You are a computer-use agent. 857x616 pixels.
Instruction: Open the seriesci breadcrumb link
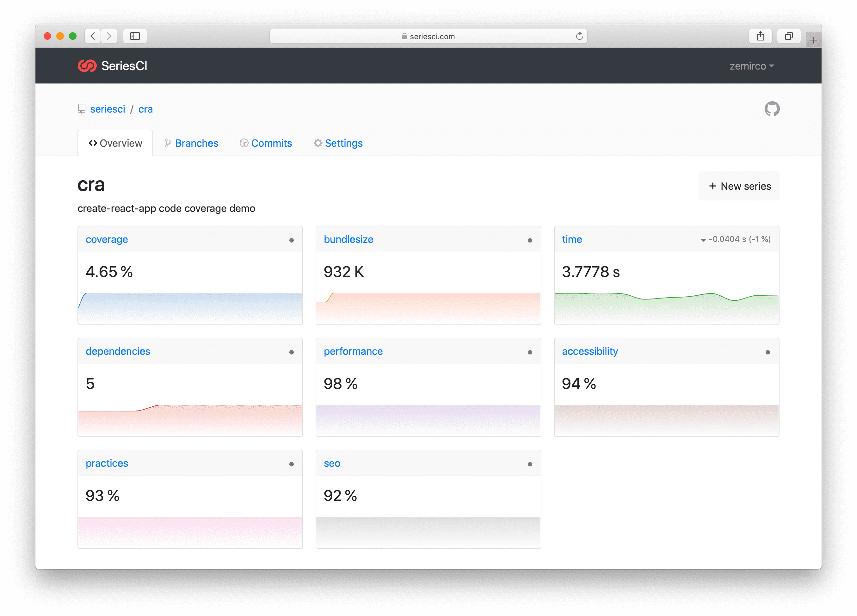pos(108,109)
